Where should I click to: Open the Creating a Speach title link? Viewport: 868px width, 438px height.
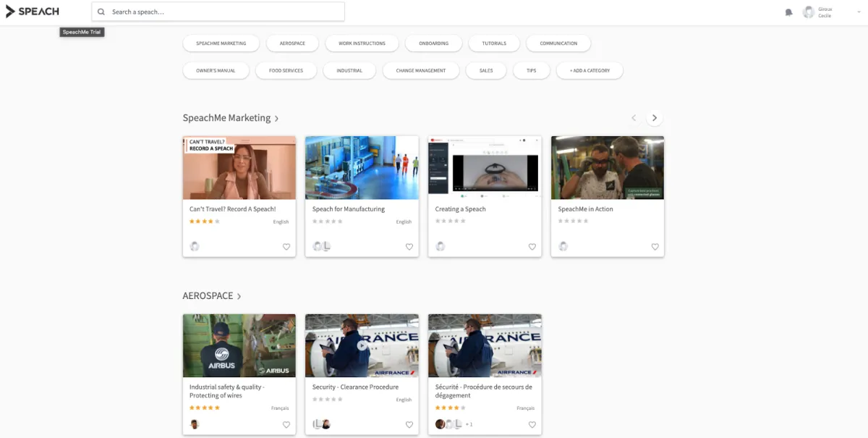[x=460, y=209]
